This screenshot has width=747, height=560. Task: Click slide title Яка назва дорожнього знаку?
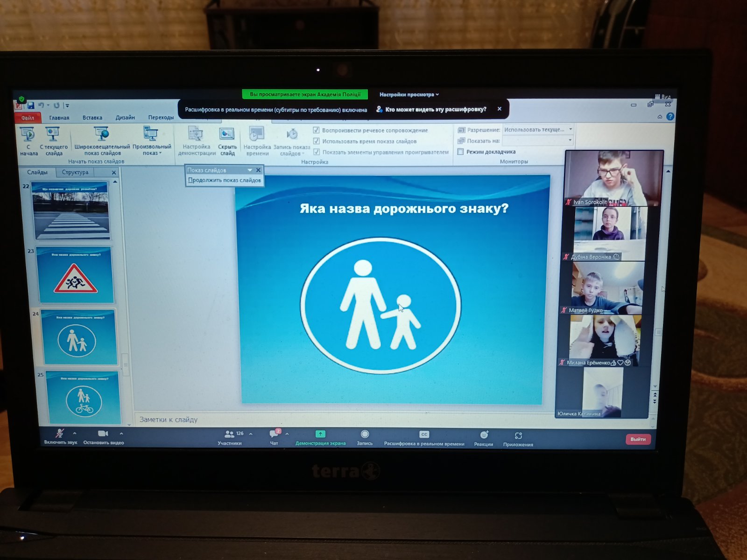pyautogui.click(x=404, y=208)
